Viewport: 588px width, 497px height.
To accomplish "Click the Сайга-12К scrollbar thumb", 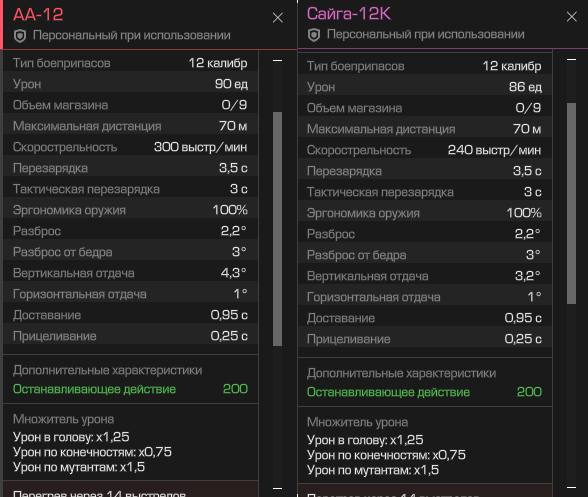I will click(x=572, y=203).
